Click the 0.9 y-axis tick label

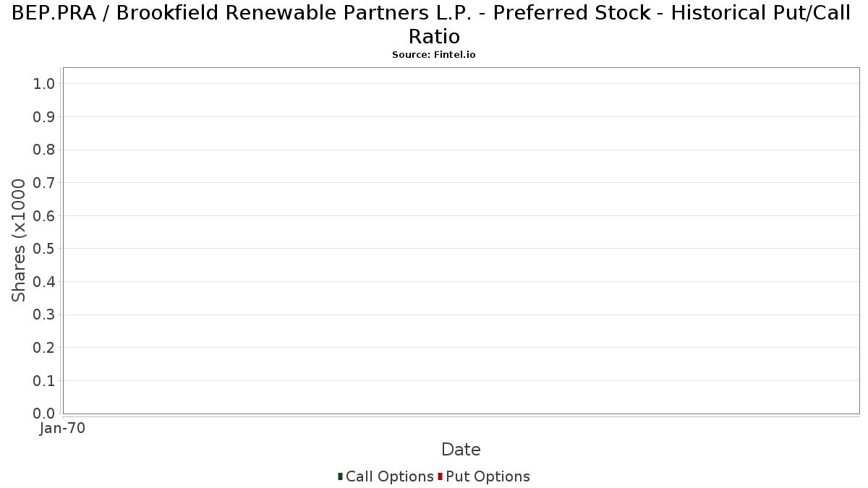[x=44, y=117]
